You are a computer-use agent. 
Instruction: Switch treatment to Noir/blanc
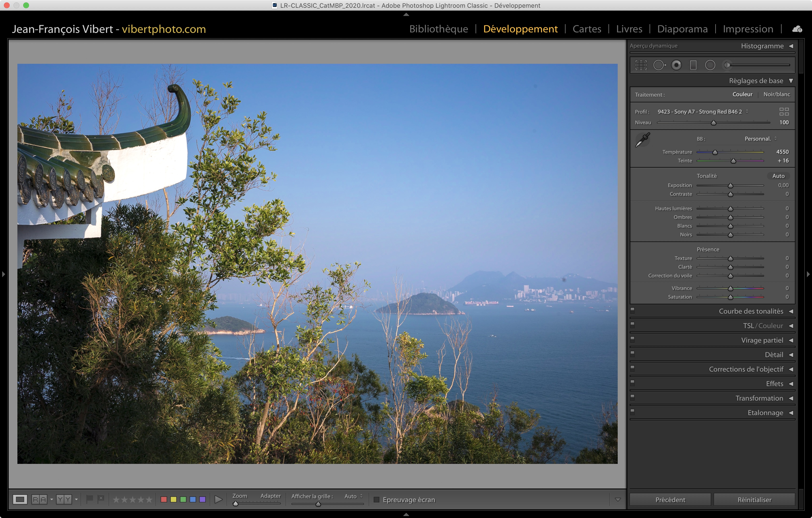click(776, 94)
